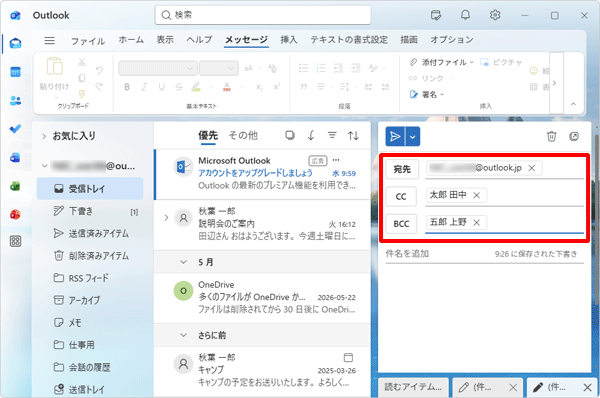Image resolution: width=600 pixels, height=398 pixels.
Task: Open the font size dropdown
Action: click(x=219, y=69)
